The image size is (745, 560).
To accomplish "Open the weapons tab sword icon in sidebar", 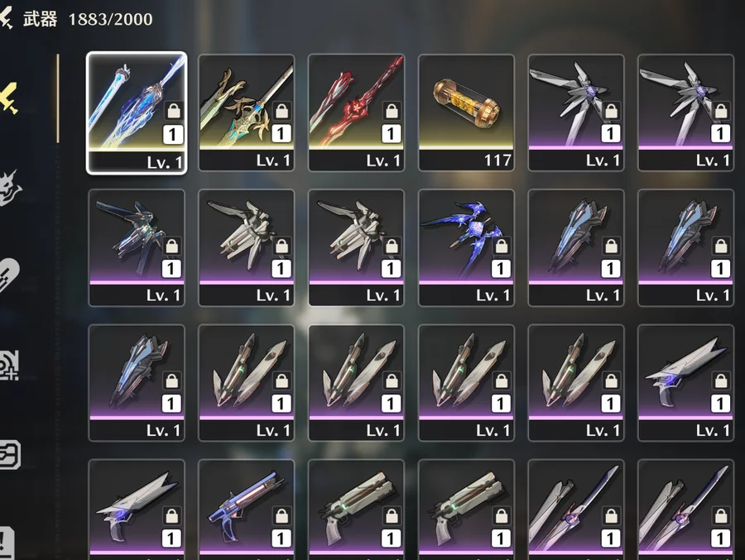I will pyautogui.click(x=9, y=98).
